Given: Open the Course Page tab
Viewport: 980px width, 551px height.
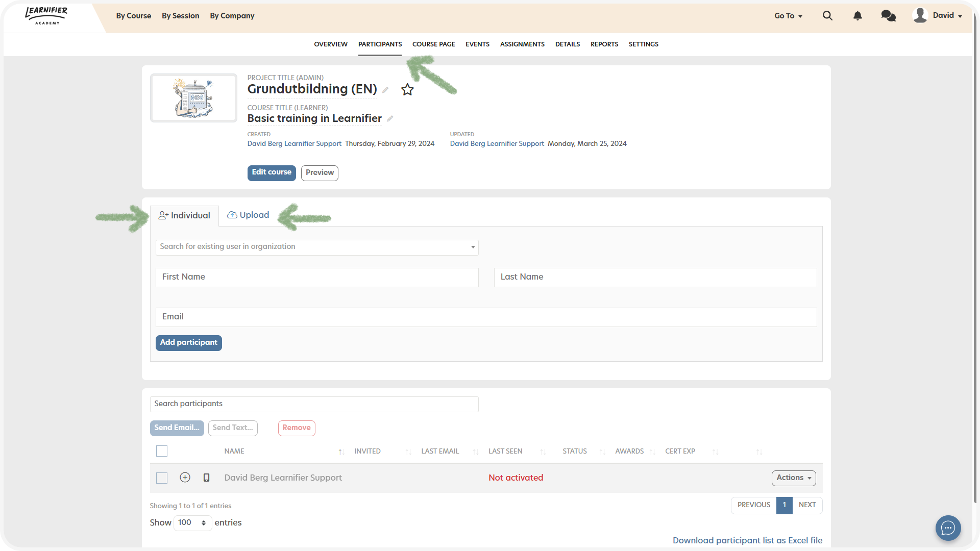Looking at the screenshot, I should pos(433,44).
